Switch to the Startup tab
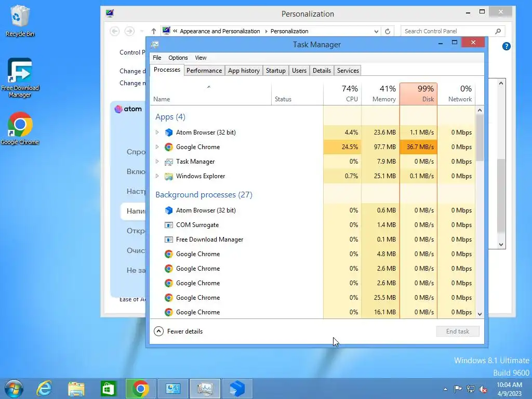Screen dimensions: 532x399 tap(275, 71)
